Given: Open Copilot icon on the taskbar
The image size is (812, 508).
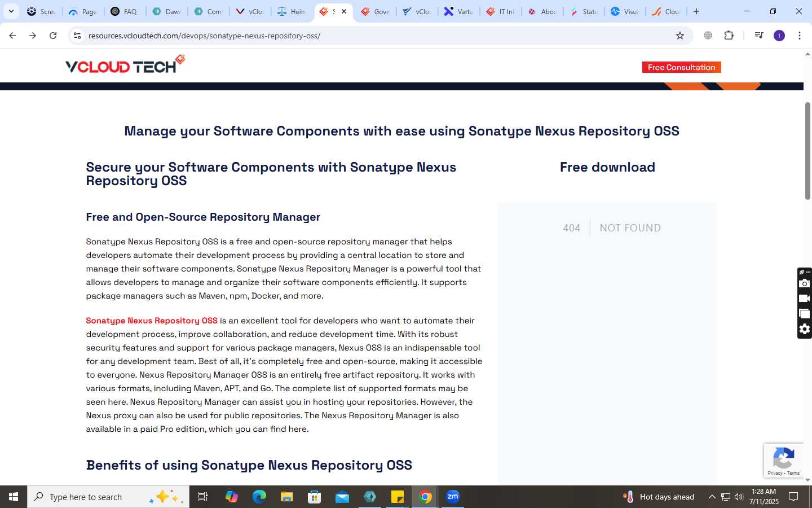Looking at the screenshot, I should tap(231, 497).
